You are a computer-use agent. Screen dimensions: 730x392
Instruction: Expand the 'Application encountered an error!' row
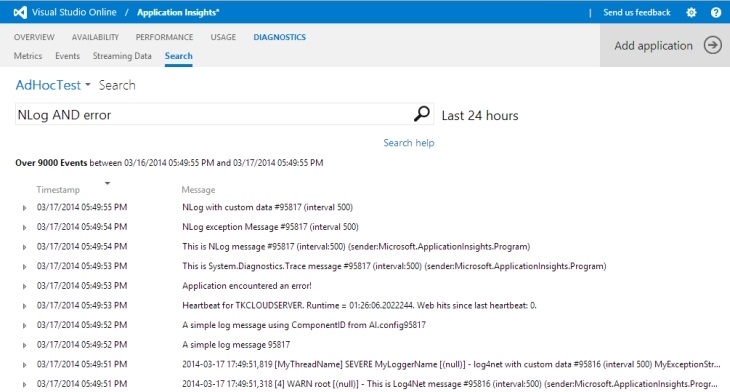(24, 286)
